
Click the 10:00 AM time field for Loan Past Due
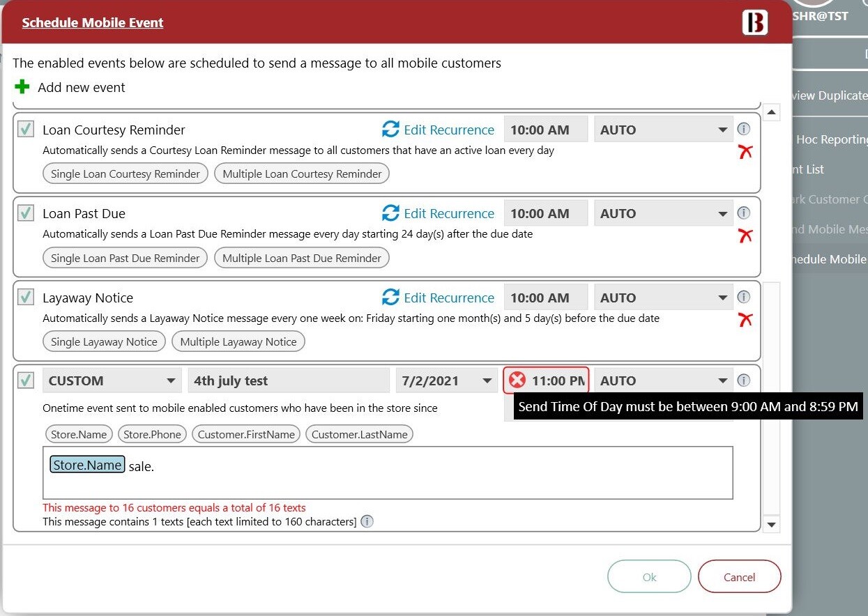[546, 213]
